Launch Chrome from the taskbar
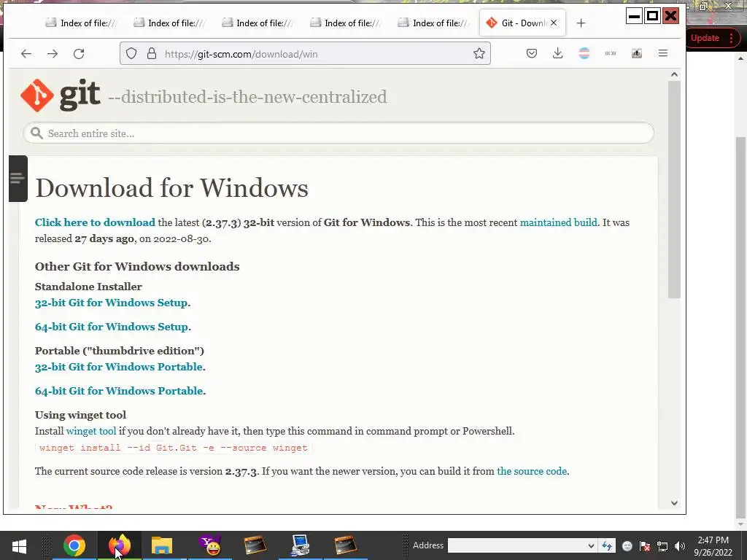 74,545
